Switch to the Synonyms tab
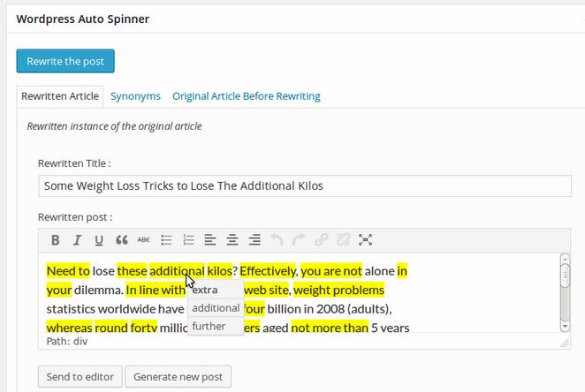This screenshot has width=585, height=392. click(135, 96)
